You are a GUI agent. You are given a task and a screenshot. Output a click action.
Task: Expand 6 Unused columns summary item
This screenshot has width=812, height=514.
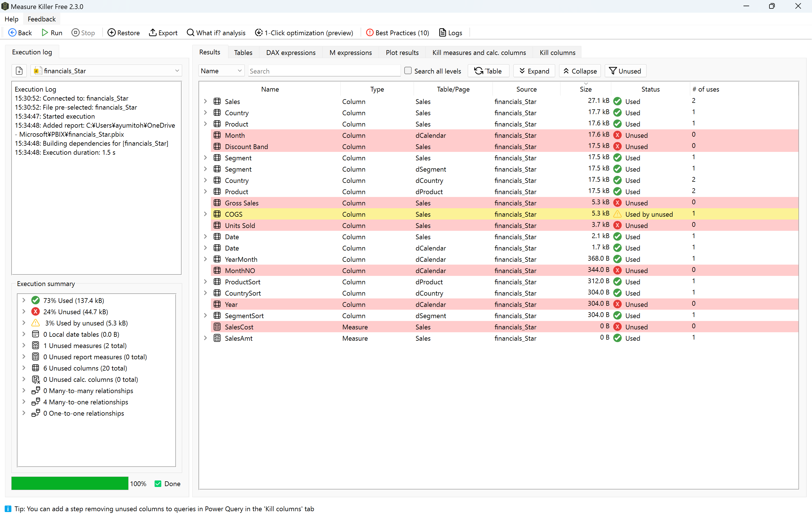(24, 368)
